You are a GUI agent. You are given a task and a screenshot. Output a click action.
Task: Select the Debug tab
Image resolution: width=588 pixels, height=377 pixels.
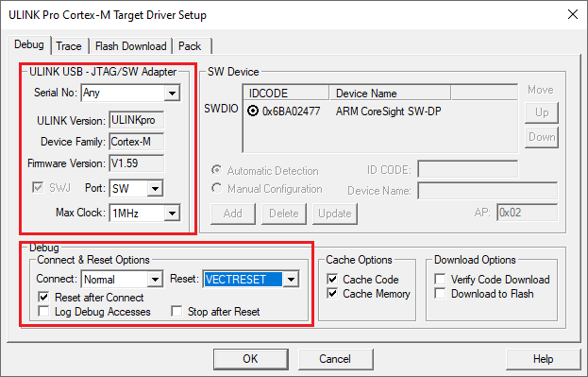coord(29,44)
